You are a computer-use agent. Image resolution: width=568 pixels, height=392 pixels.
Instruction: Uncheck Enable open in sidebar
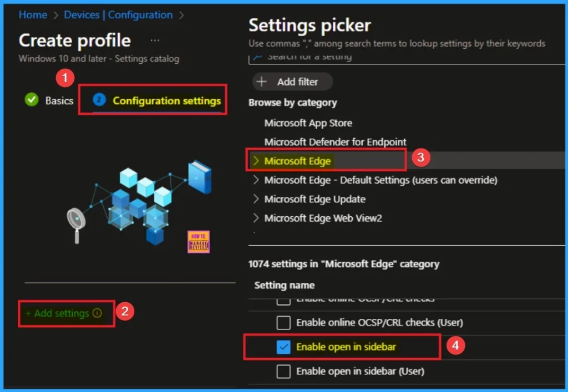click(x=283, y=347)
